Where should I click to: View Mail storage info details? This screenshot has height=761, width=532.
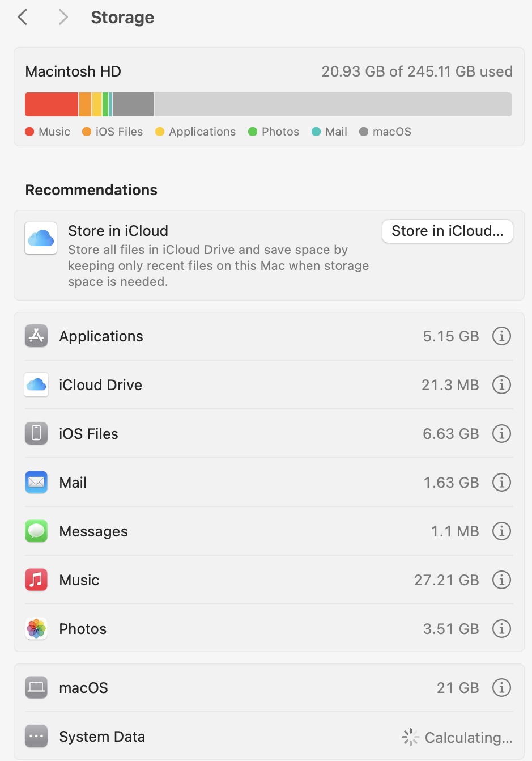tap(501, 483)
